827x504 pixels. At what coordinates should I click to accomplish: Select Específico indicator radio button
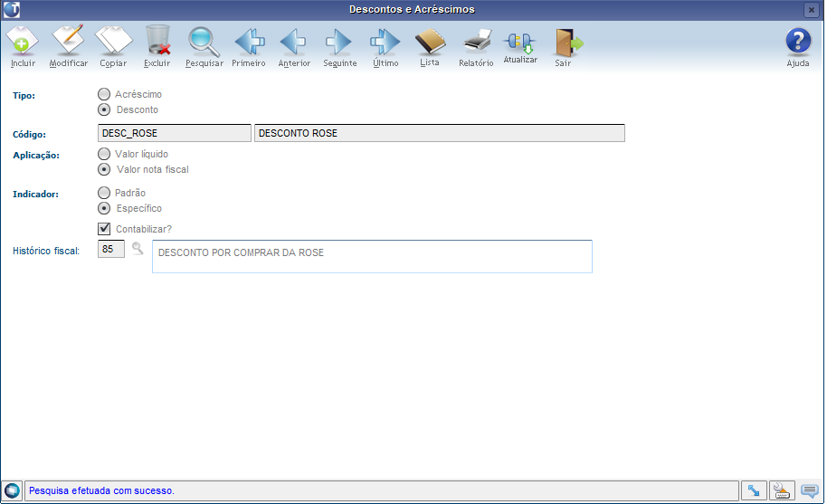pyautogui.click(x=104, y=208)
